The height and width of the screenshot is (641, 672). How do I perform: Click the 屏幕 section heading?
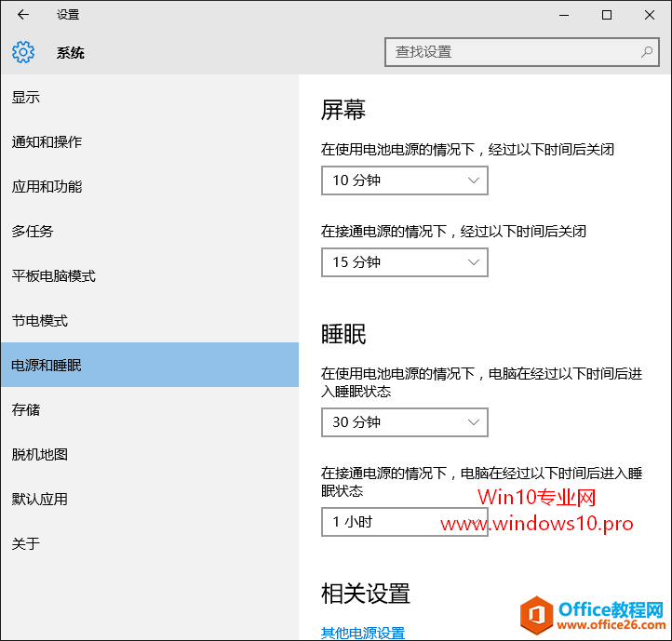pos(343,110)
